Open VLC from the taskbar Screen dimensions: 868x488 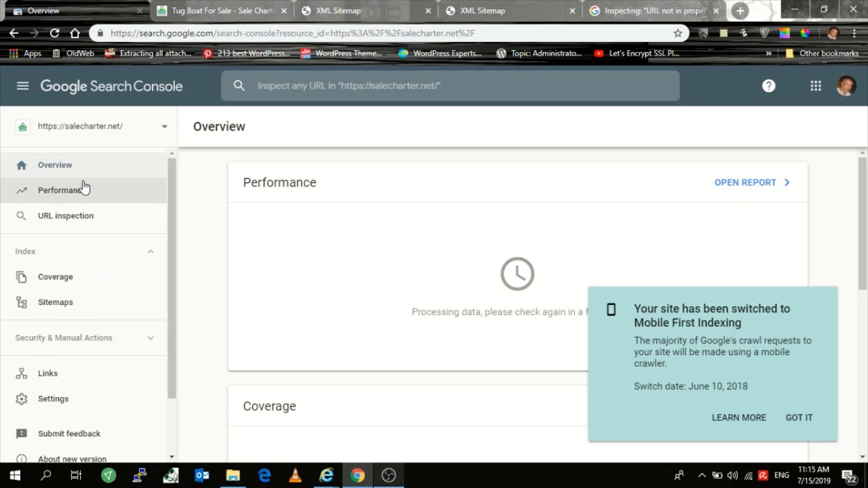coord(296,476)
